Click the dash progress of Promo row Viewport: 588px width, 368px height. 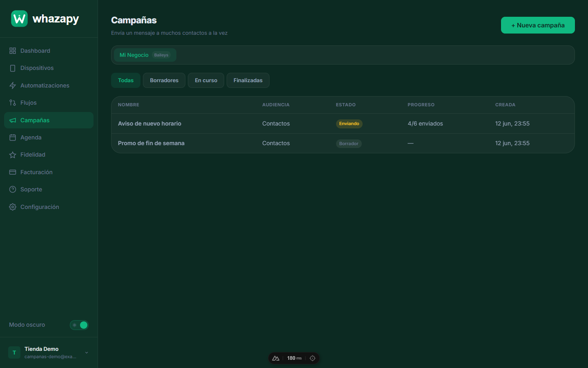tap(410, 143)
